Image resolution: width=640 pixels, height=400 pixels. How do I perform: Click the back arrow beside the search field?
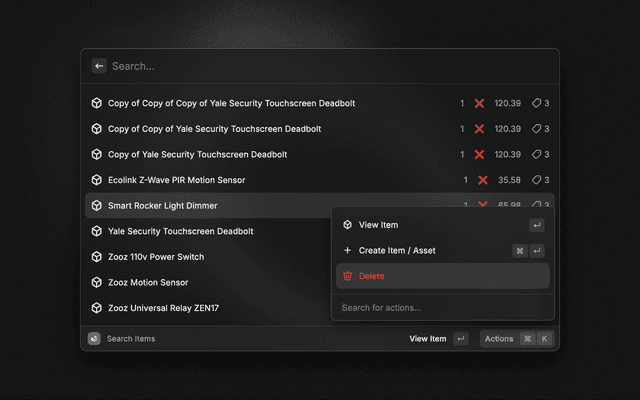click(x=99, y=66)
